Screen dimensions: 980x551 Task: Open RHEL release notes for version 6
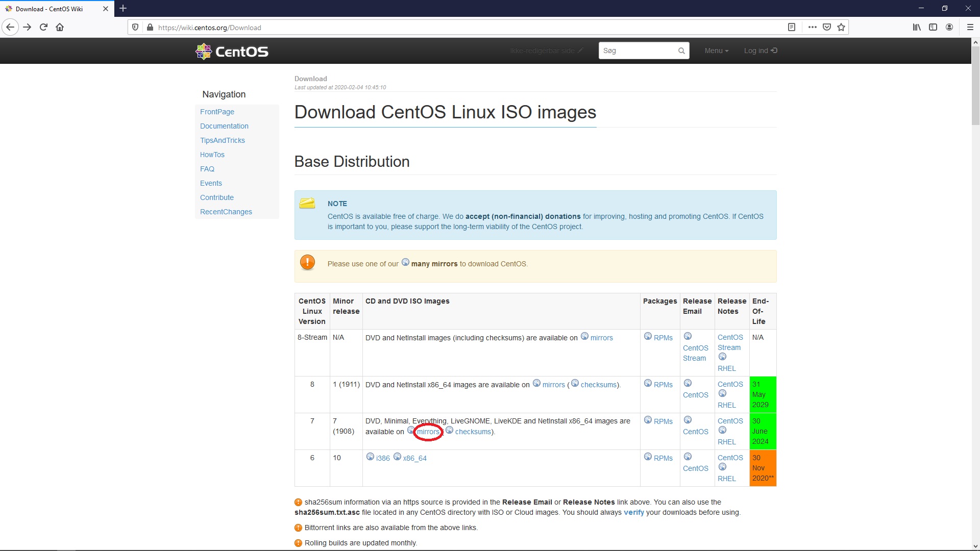coord(726,479)
